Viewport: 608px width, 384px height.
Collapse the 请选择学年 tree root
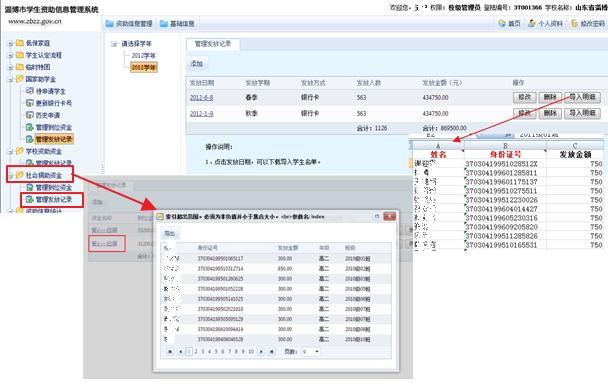pyautogui.click(x=114, y=44)
